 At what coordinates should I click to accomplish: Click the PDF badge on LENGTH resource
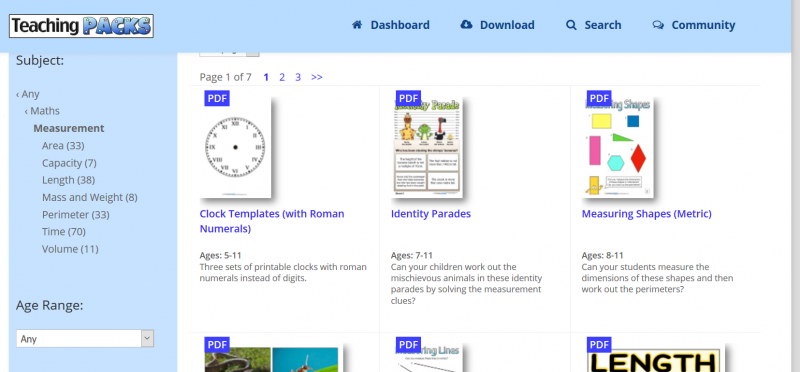click(x=599, y=344)
